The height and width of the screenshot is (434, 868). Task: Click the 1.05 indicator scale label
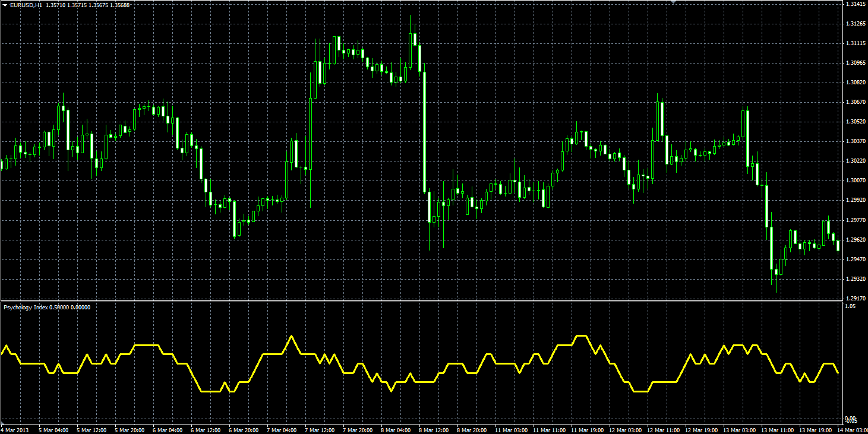[850, 307]
